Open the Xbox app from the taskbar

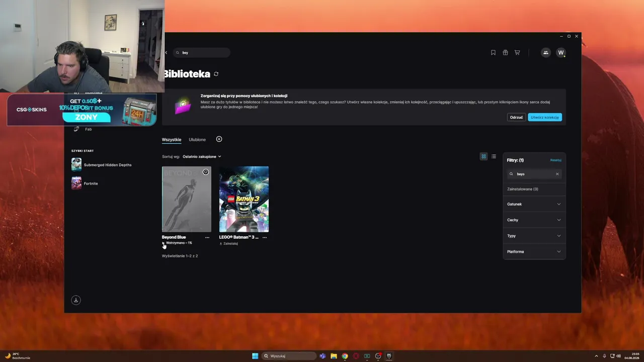367,356
